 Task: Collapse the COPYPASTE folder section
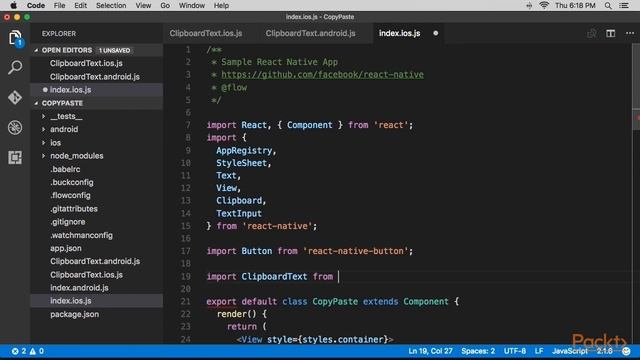point(36,103)
